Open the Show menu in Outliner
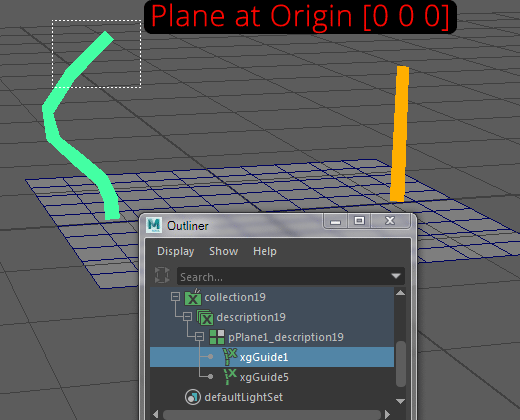This screenshot has width=520, height=420. (x=224, y=251)
